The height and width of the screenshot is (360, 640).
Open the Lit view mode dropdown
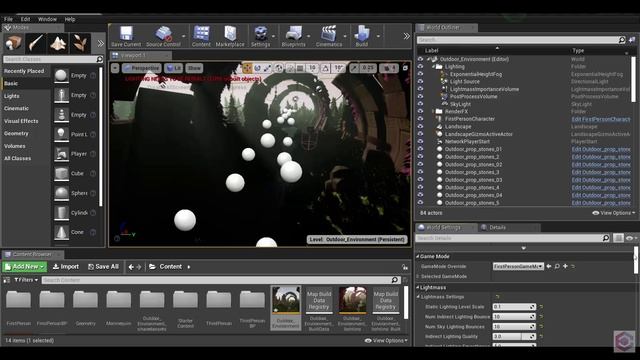[x=174, y=68]
